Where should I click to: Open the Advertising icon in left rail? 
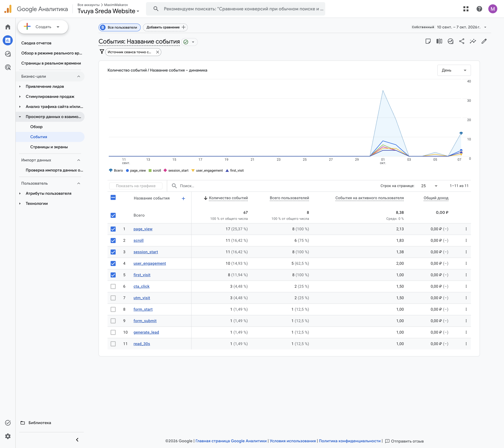pos(8,67)
